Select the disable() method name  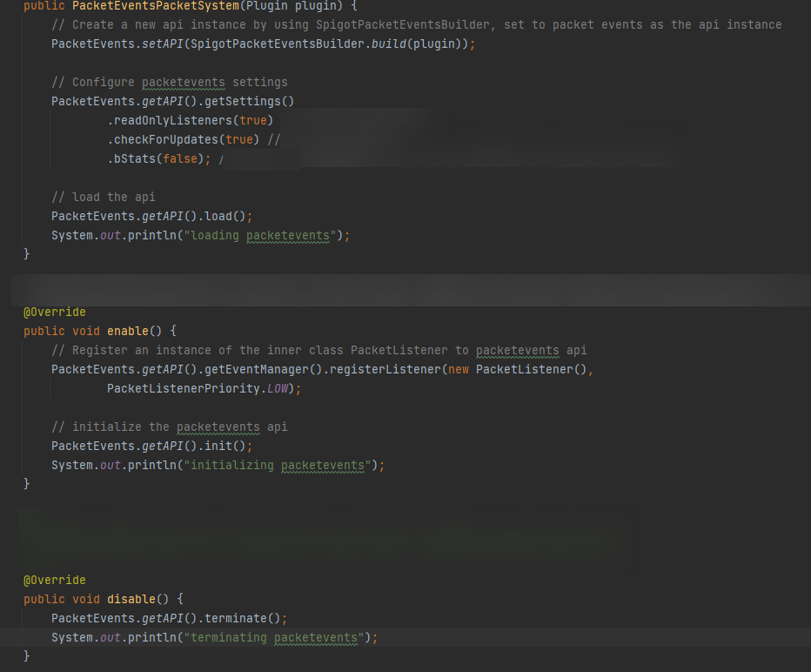click(x=131, y=599)
